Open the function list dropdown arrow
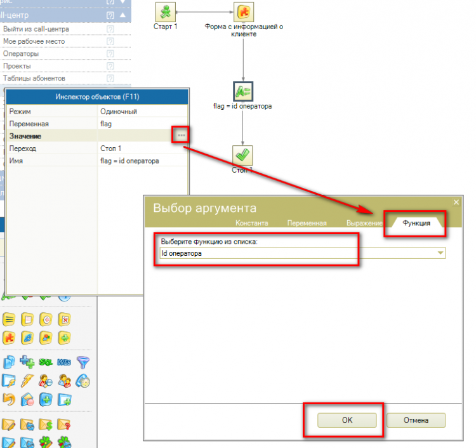This screenshot has height=448, width=476. pos(440,253)
